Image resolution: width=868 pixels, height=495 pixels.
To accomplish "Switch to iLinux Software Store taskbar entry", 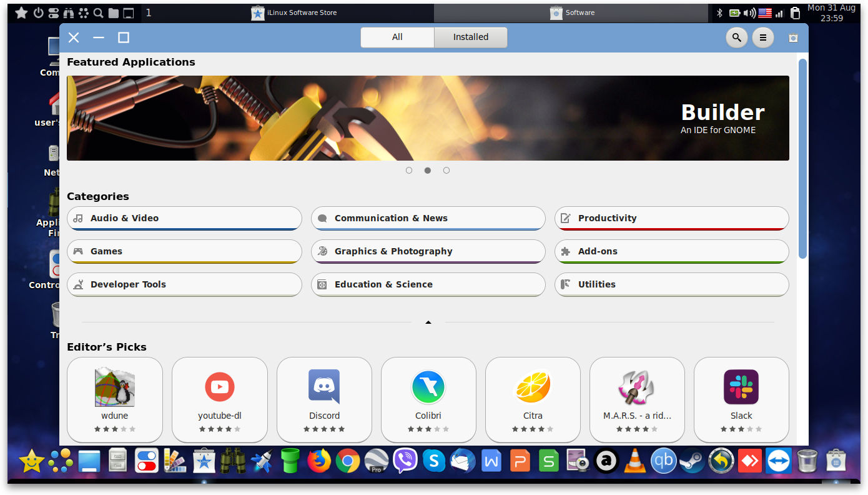I will [294, 12].
